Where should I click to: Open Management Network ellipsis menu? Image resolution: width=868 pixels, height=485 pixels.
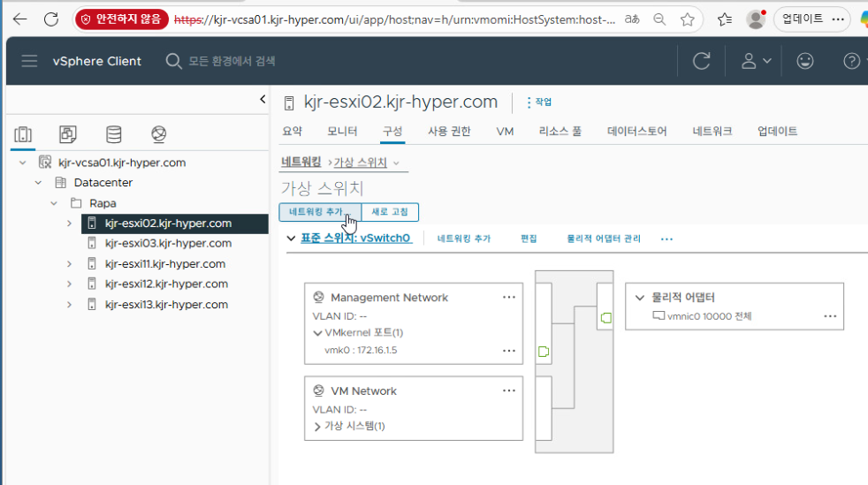[x=509, y=298]
